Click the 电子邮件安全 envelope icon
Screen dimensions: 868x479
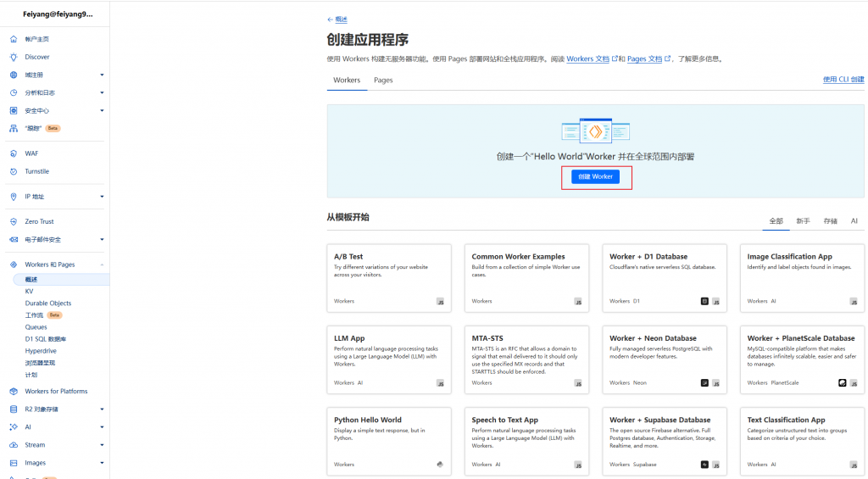14,240
